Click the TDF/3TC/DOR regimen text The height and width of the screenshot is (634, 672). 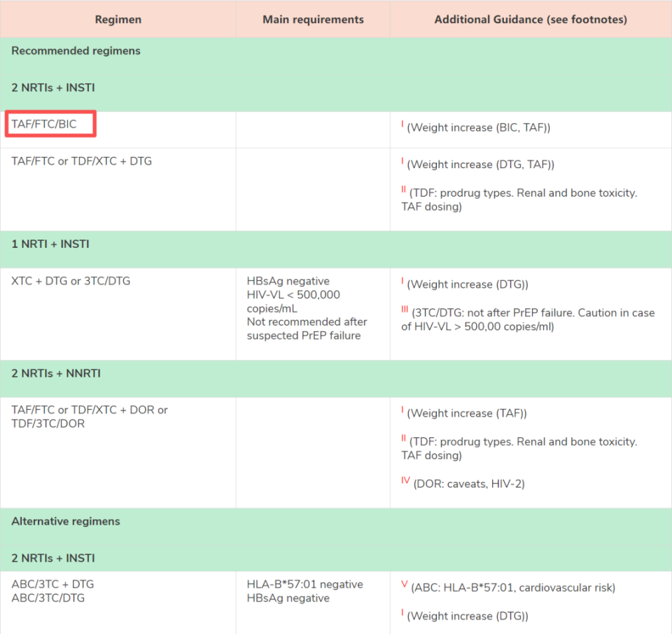(48, 424)
